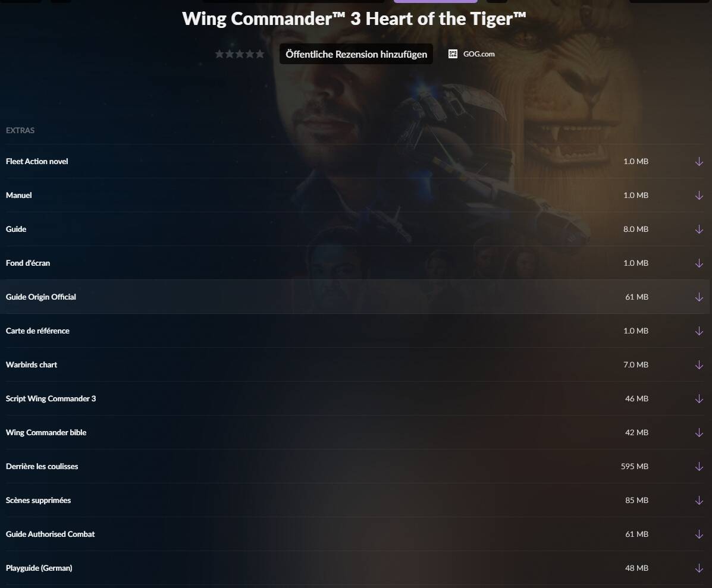The image size is (712, 588).
Task: Select the Guide Origin Official row
Action: [355, 297]
